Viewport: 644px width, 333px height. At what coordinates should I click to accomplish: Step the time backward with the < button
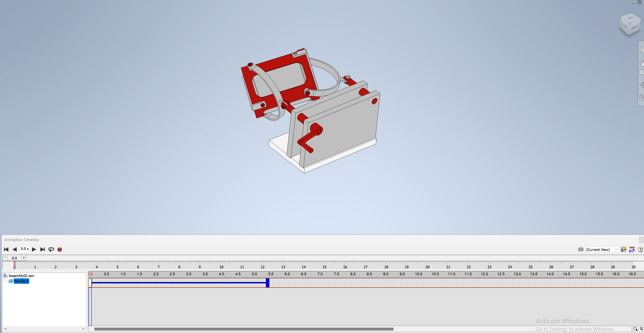5,258
